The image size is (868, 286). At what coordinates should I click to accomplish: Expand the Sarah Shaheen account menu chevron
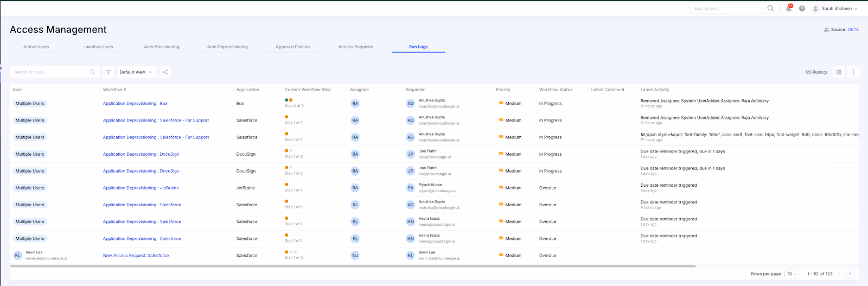click(856, 9)
